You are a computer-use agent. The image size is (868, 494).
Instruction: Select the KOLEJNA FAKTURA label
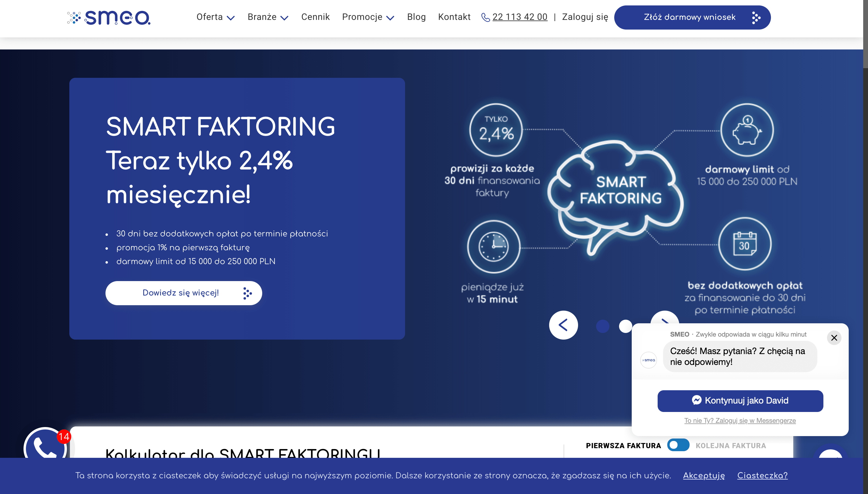731,445
